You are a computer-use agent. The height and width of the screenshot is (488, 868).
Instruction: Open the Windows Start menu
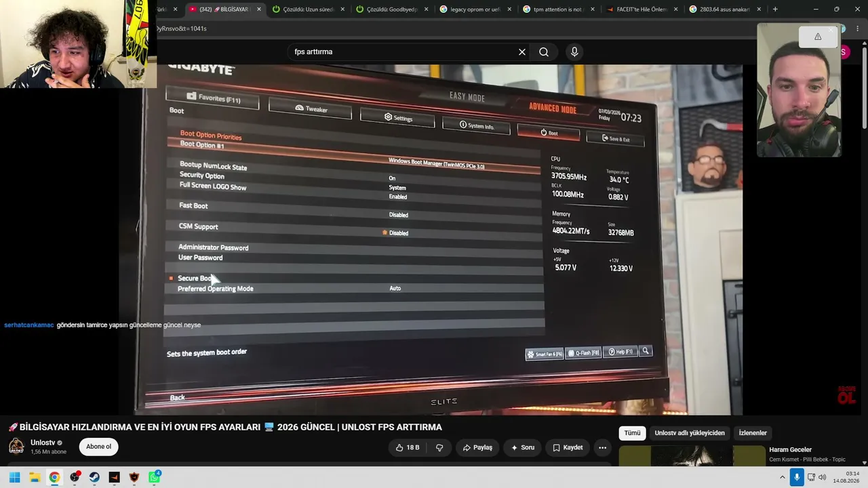pos(14,477)
